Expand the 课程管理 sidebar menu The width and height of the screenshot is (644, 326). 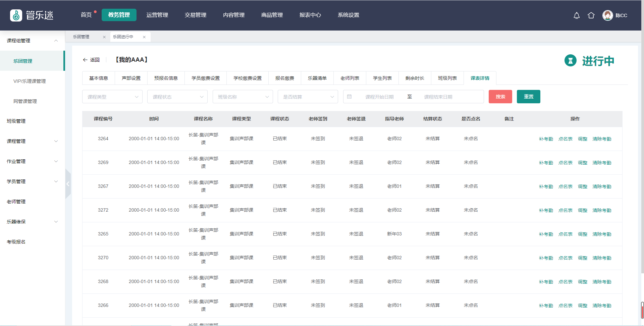point(32,141)
